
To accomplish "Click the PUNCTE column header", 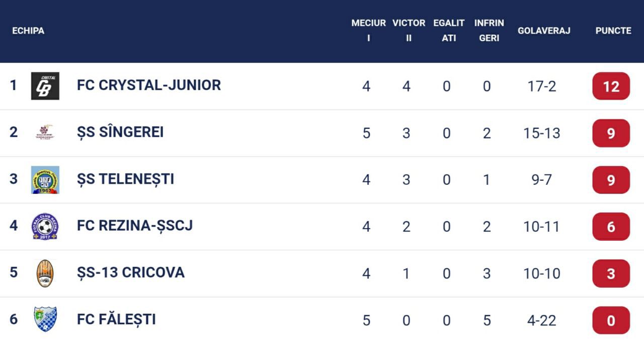I will 613,31.
